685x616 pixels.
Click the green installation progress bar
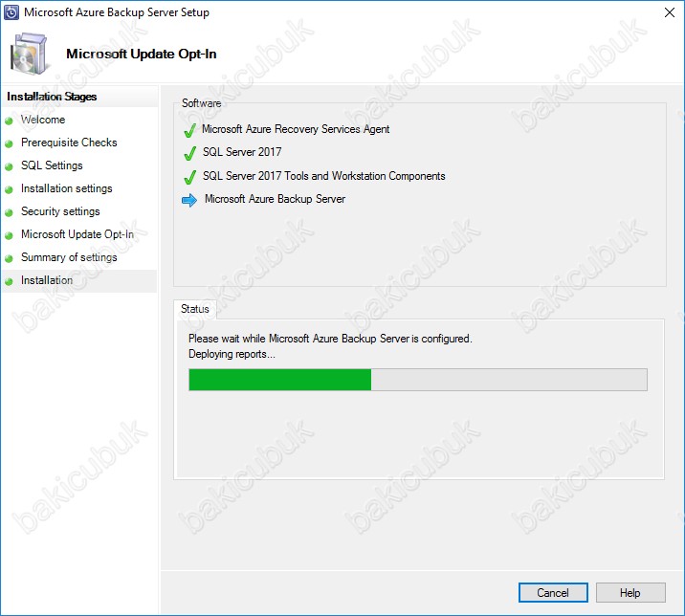418,380
